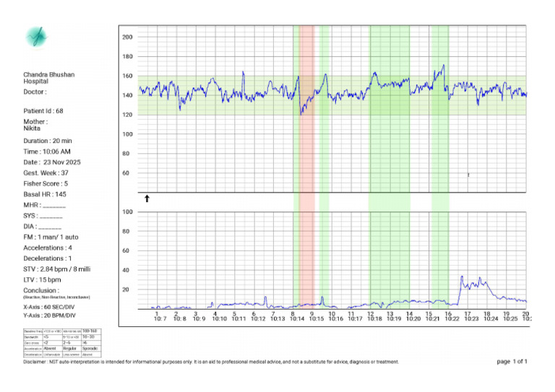This screenshot has height=392, width=555.
Task: Click the Fisher Score : 5 entry
Action: (46, 184)
